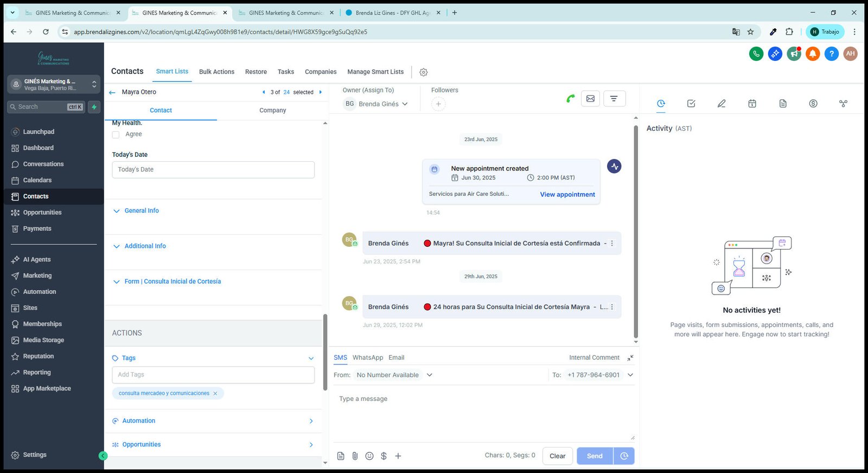Screen dimensions: 868x473
Task: Open the Company tab
Action: [x=272, y=111]
